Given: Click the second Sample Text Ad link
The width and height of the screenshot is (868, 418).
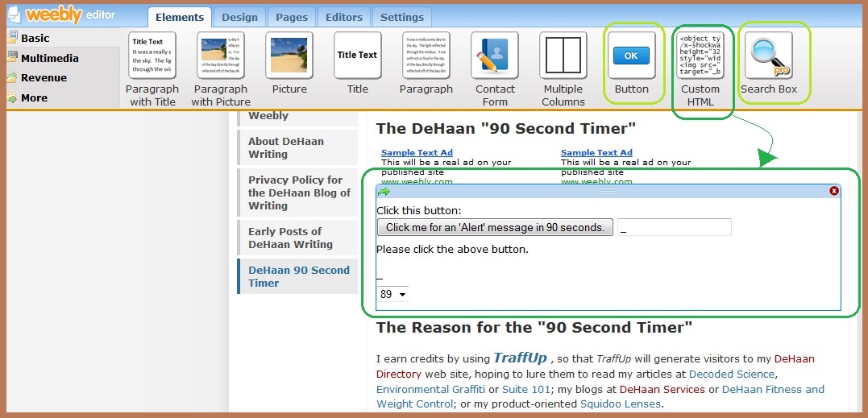Looking at the screenshot, I should [596, 152].
